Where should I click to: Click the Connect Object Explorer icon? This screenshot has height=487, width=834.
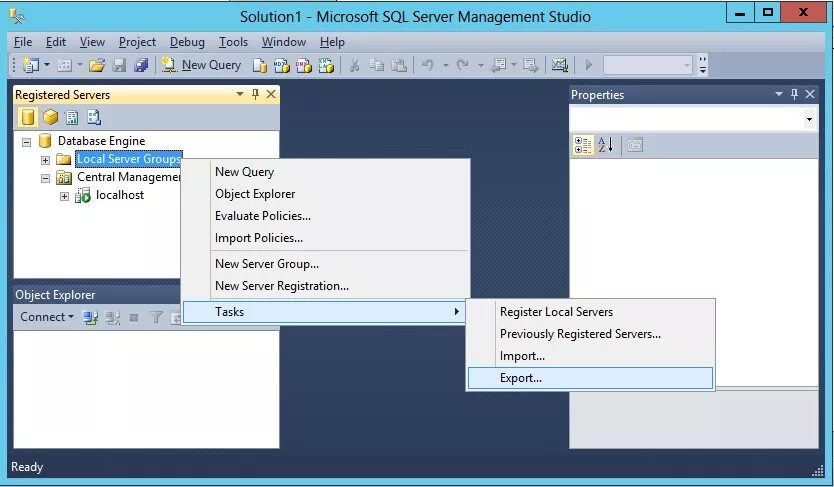[x=90, y=317]
